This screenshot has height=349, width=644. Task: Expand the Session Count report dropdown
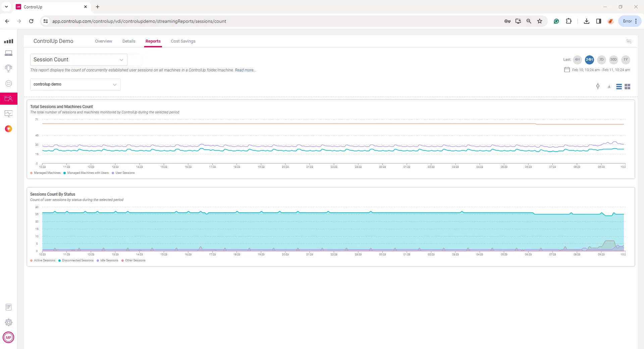point(79,60)
